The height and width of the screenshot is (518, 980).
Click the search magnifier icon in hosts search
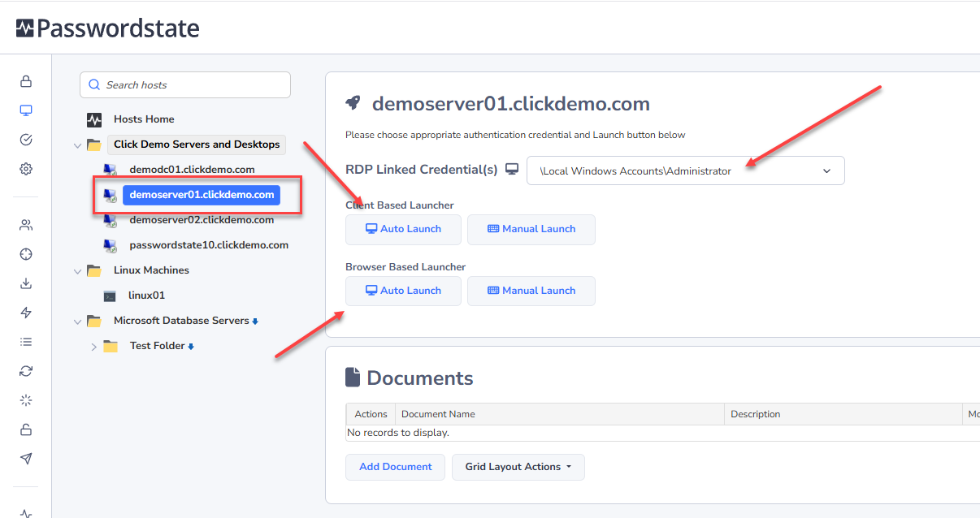point(94,84)
